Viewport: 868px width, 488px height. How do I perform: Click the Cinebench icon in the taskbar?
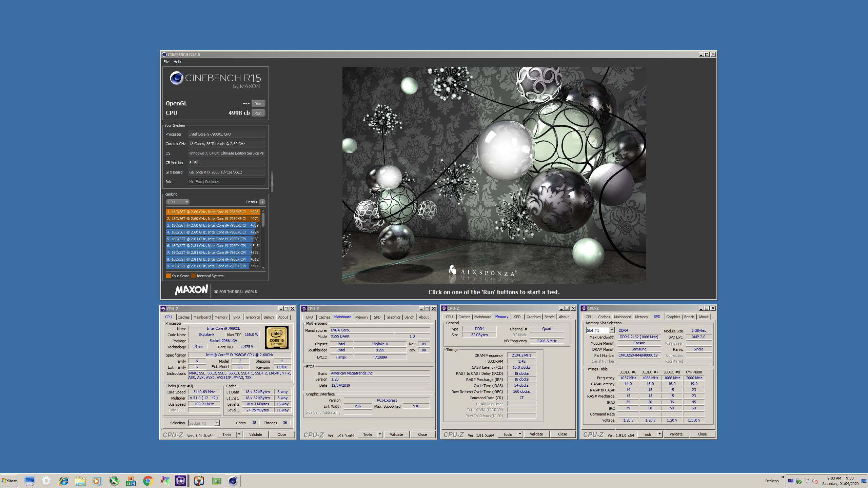point(233,481)
